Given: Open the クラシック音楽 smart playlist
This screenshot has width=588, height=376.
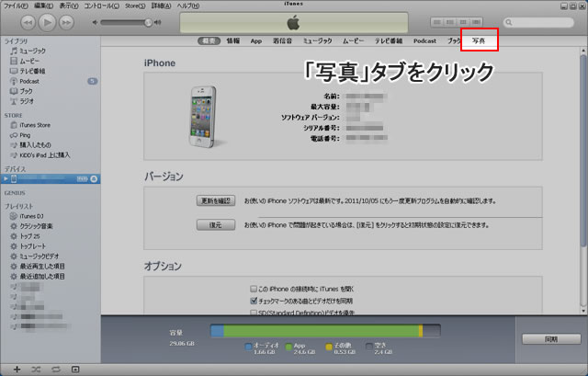Looking at the screenshot, I should (x=36, y=226).
